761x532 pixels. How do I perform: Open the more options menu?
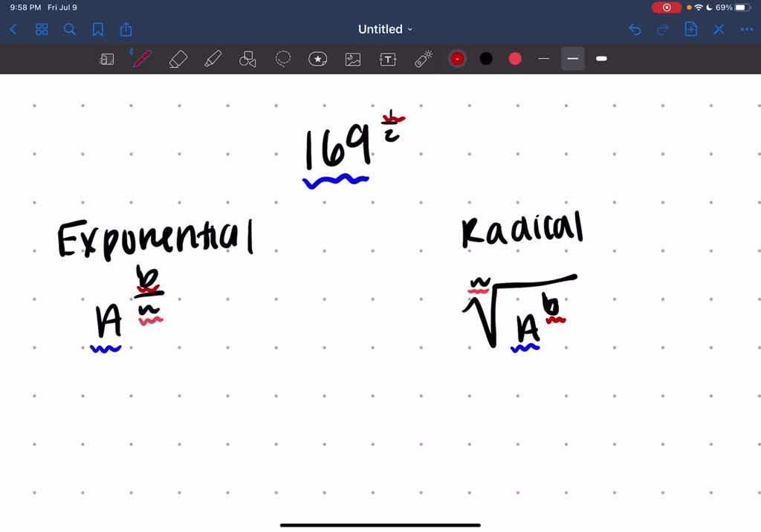(x=746, y=30)
